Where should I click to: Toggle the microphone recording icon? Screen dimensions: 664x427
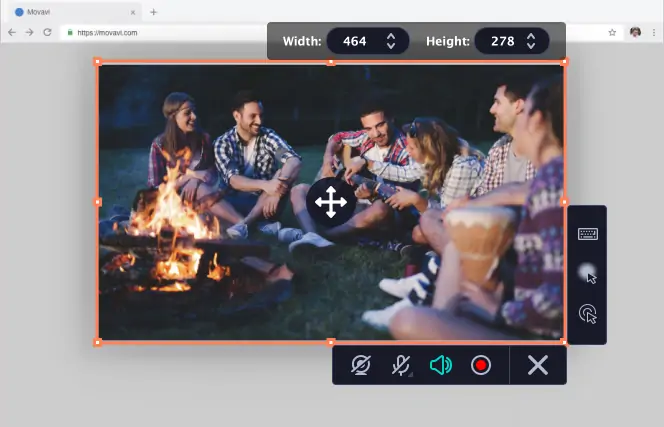coord(400,365)
